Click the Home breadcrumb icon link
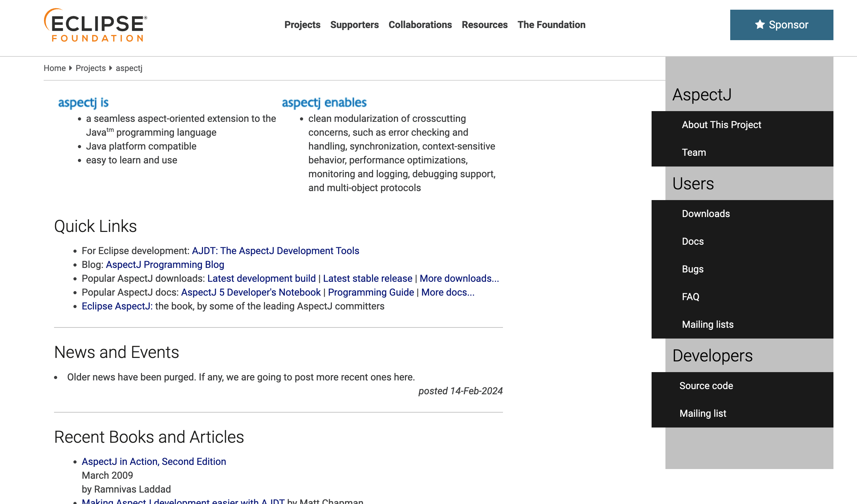 pos(55,68)
